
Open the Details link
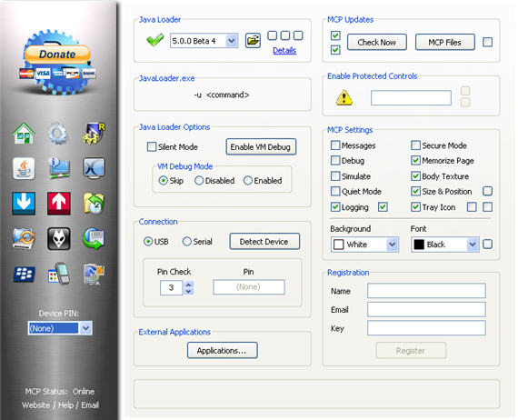coord(284,51)
